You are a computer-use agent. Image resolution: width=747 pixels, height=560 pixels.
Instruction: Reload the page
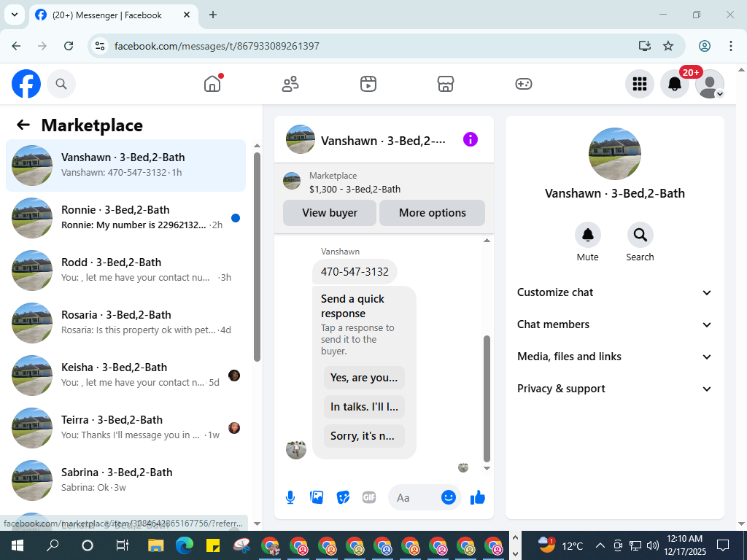69,46
